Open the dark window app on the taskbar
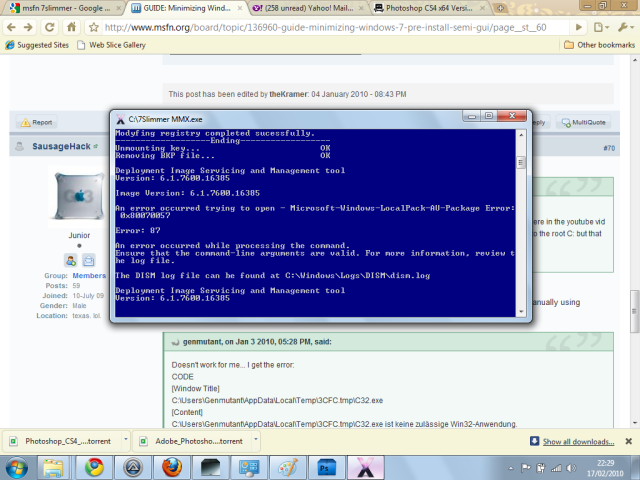This screenshot has height=480, width=640. [211, 468]
